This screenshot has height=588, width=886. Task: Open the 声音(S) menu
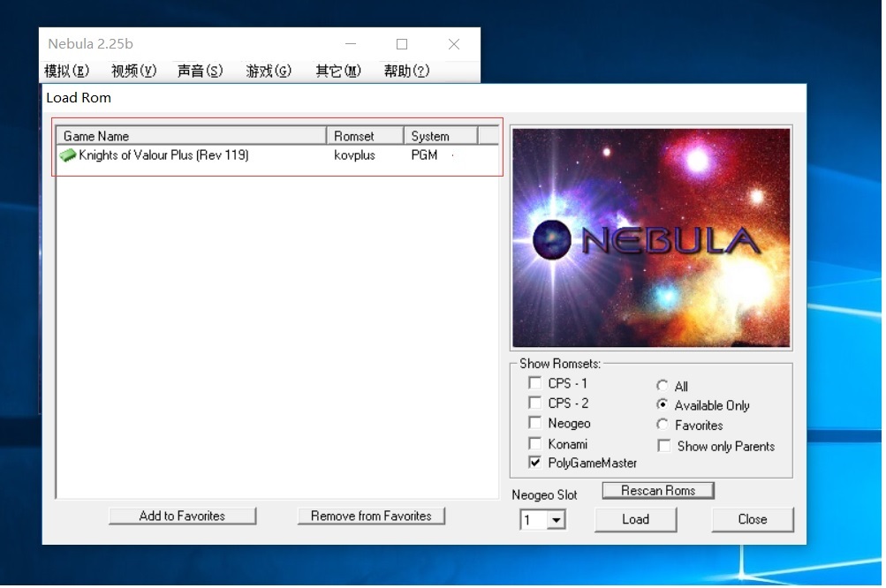click(x=200, y=71)
